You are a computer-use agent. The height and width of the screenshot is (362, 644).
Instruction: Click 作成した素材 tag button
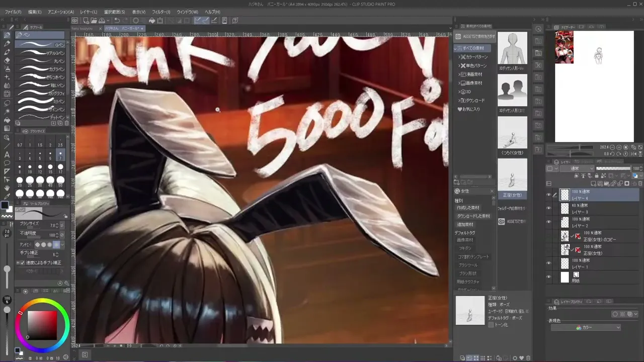(468, 208)
